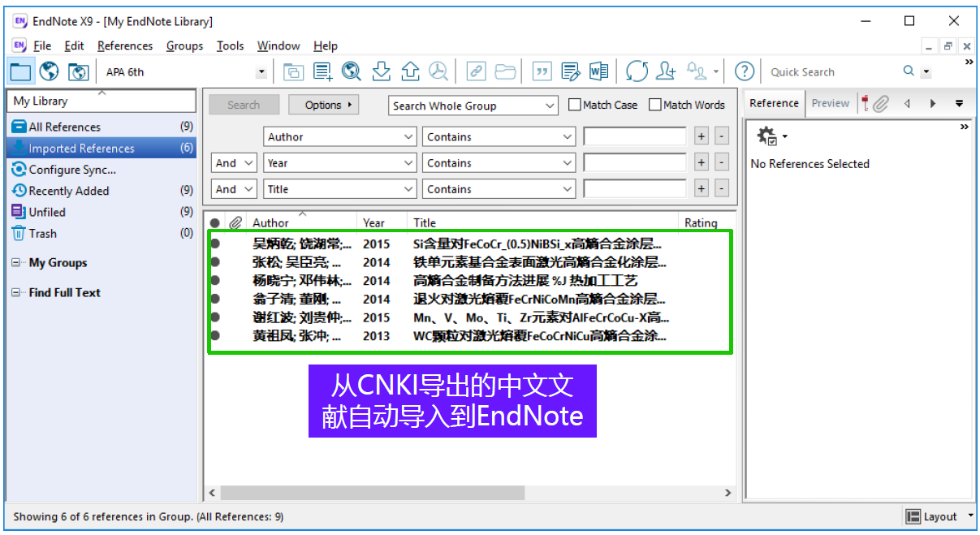Select Imported References group

pos(101,149)
